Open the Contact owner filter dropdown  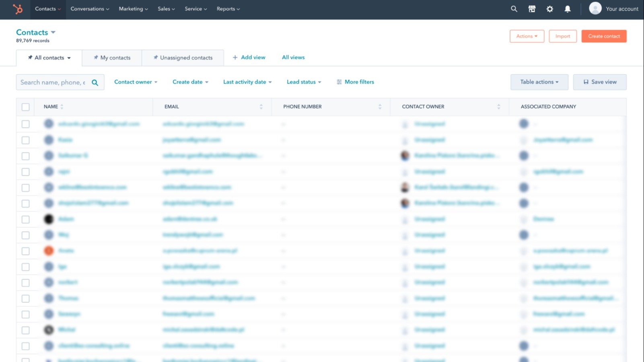point(135,82)
